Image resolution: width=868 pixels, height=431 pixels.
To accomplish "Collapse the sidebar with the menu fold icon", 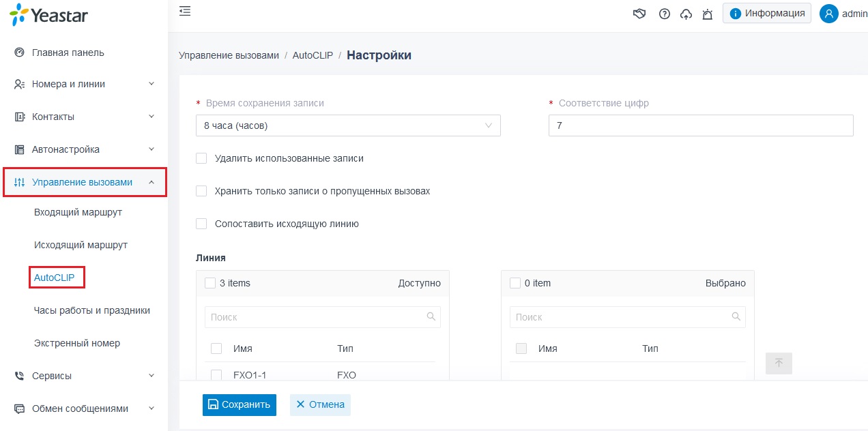I will tap(185, 11).
